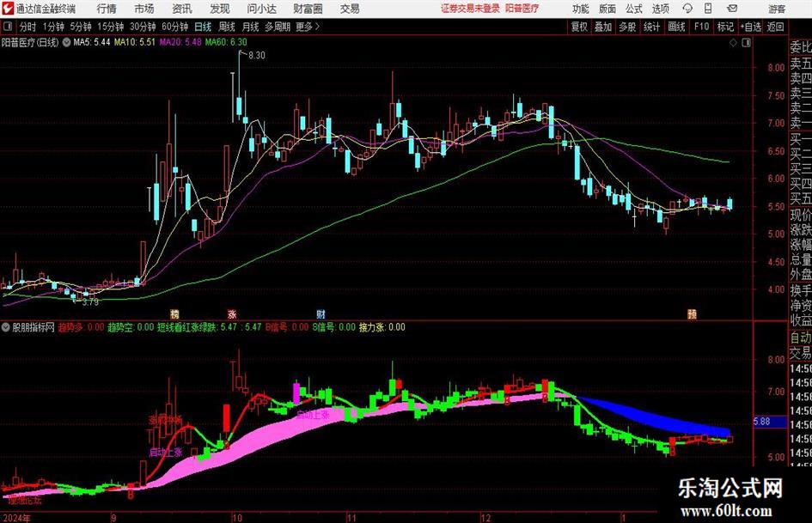Select the 日线 daily chart tab

click(203, 27)
